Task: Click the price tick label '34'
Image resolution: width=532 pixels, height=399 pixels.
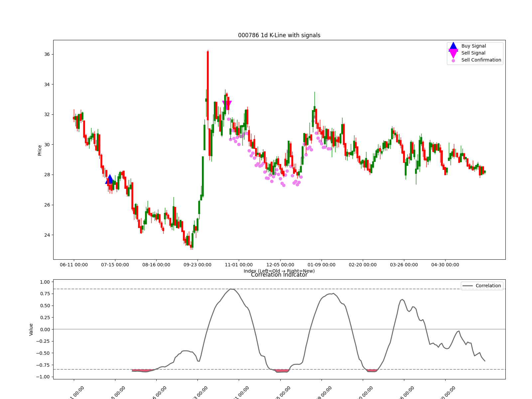Action: 47,84
